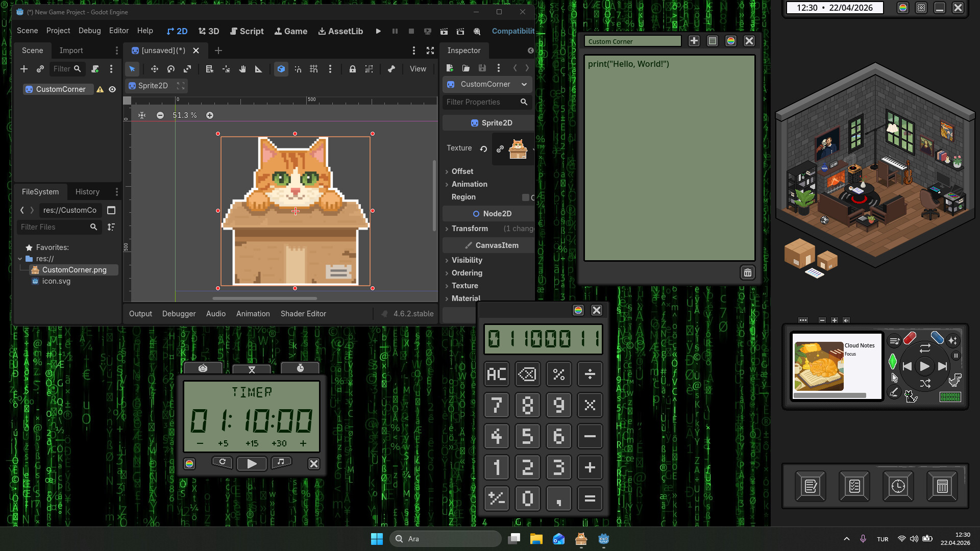980x551 pixels.
Task: Click the skeleton bone options icon
Action: point(391,69)
